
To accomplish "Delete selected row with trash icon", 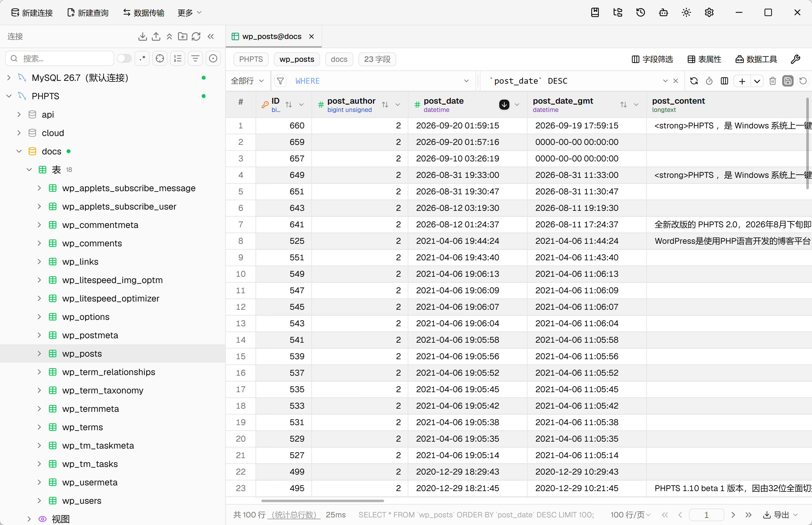I will (x=772, y=81).
